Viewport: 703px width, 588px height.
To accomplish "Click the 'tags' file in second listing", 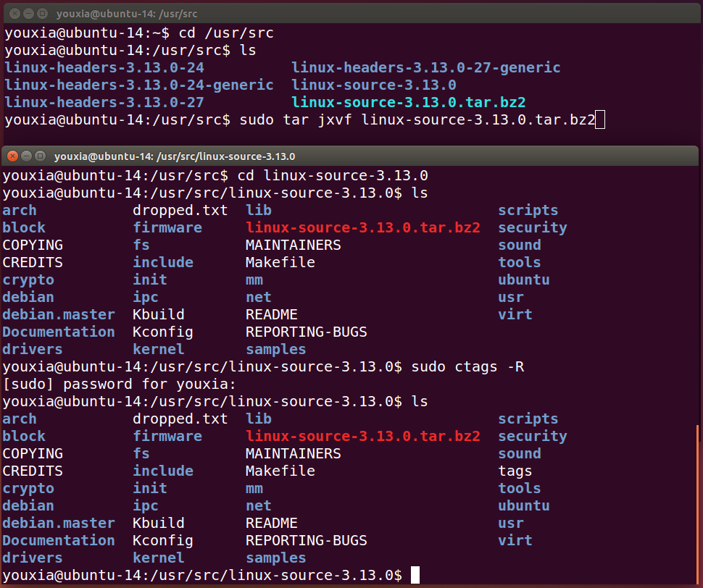I will click(515, 471).
